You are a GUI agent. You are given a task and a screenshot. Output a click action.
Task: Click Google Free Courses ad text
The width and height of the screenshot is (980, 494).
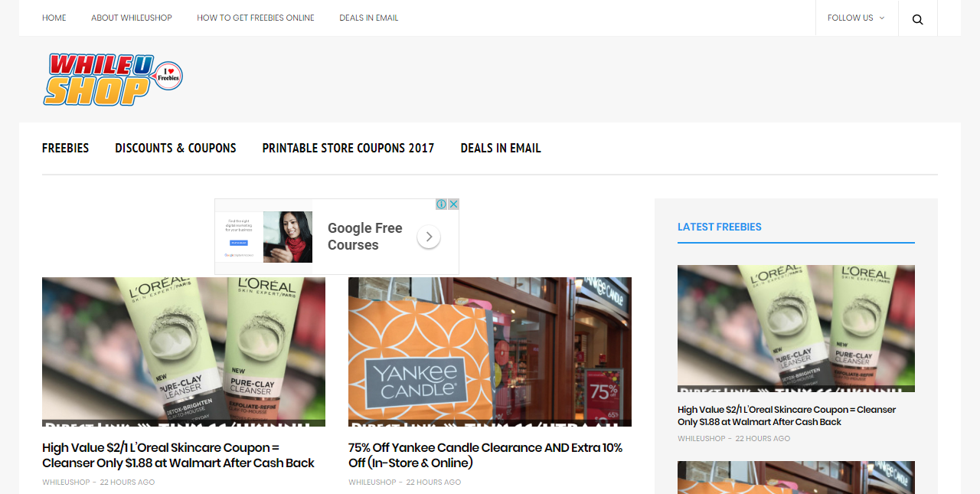[x=364, y=237]
